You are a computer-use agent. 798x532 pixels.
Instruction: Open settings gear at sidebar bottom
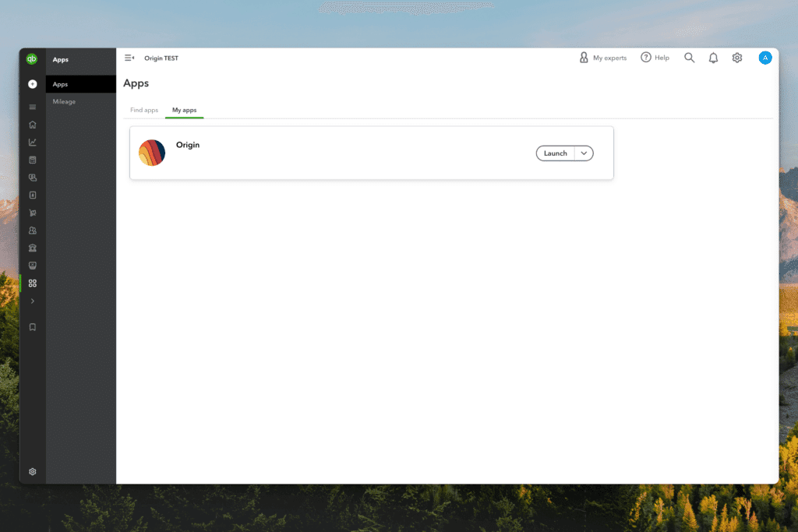[33, 471]
